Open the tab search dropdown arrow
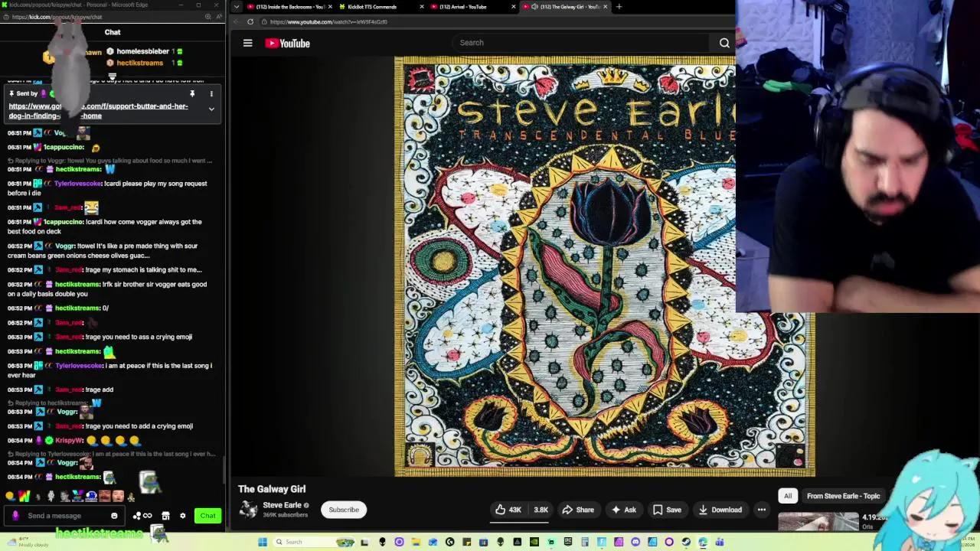 (236, 7)
